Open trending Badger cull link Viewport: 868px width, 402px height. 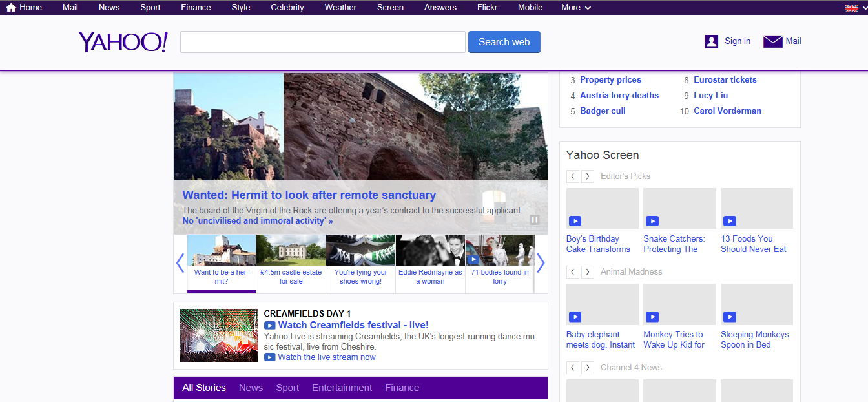click(603, 111)
